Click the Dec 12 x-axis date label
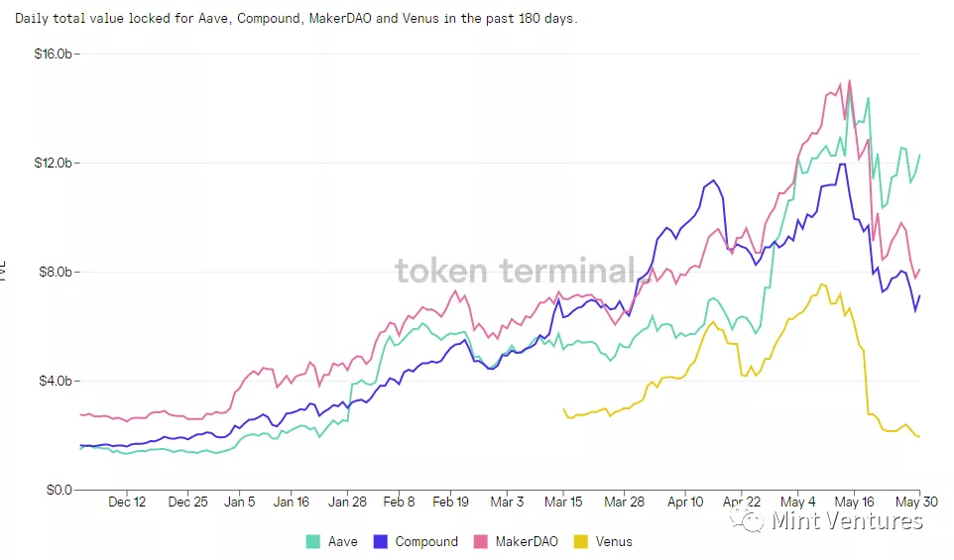The width and height of the screenshot is (954, 560). coord(127,503)
